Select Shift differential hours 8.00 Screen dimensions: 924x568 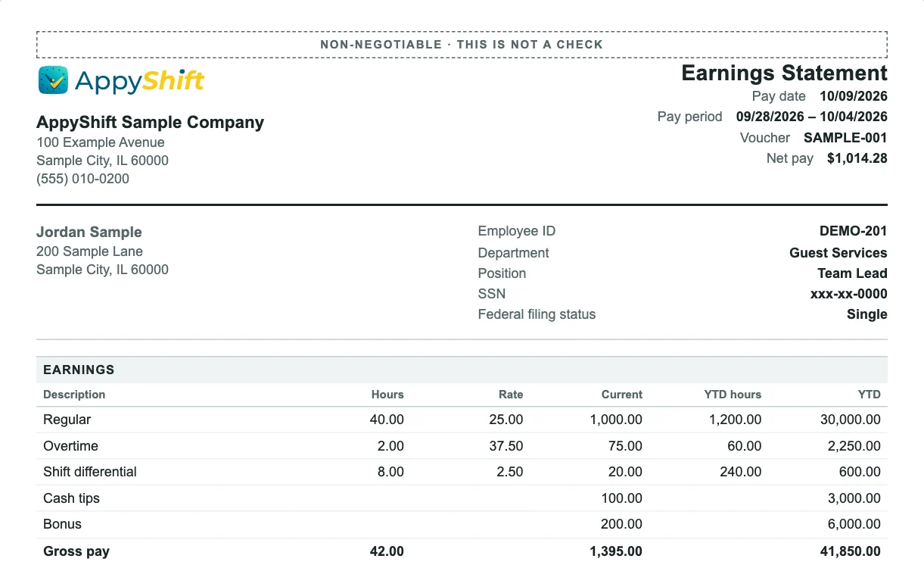click(x=390, y=472)
